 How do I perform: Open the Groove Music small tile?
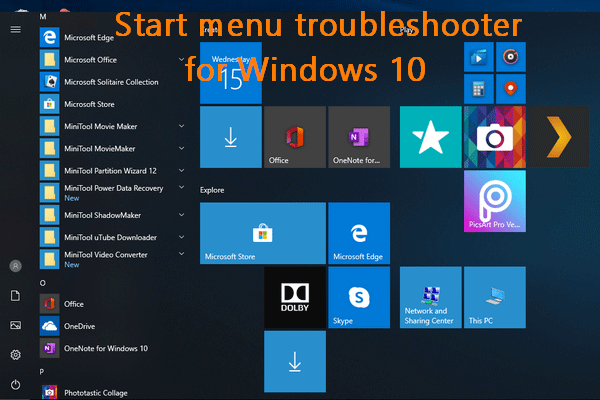(510, 57)
